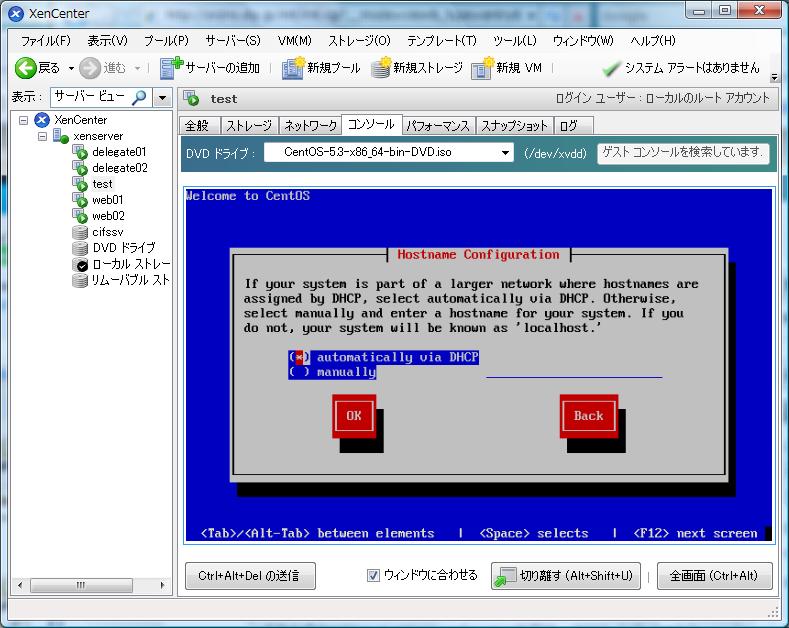Switch to the スナップショット tab
The height and width of the screenshot is (628, 789).
(x=514, y=125)
